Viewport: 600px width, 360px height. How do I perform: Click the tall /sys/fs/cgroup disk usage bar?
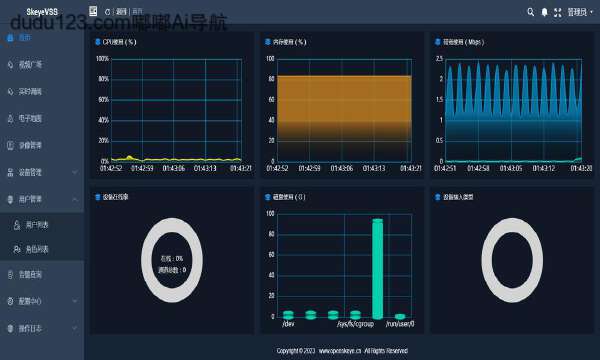[x=377, y=269]
